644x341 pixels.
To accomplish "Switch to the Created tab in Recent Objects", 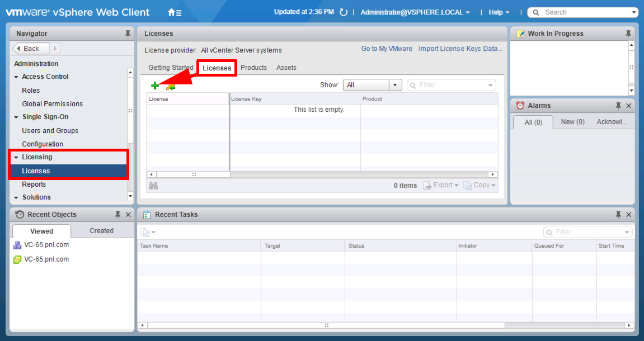I will 101,231.
